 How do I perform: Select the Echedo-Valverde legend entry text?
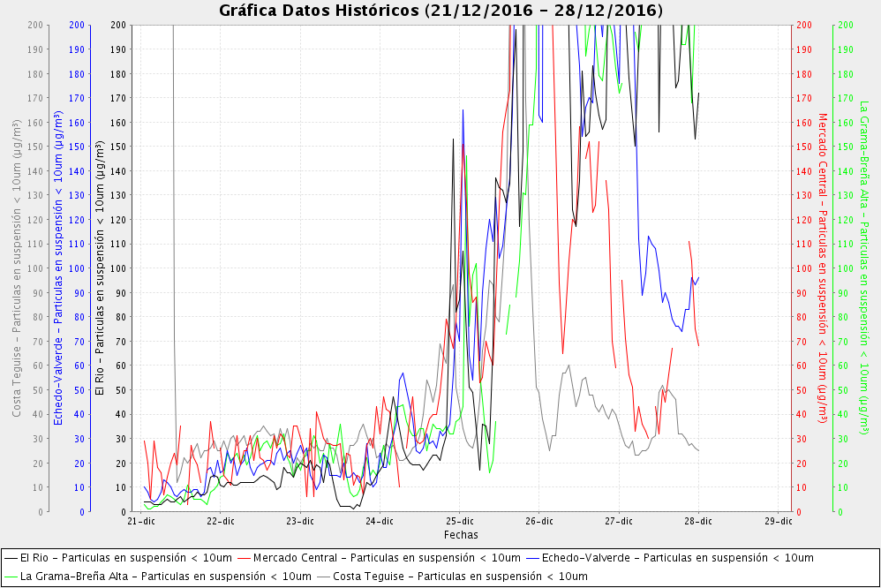[677, 558]
